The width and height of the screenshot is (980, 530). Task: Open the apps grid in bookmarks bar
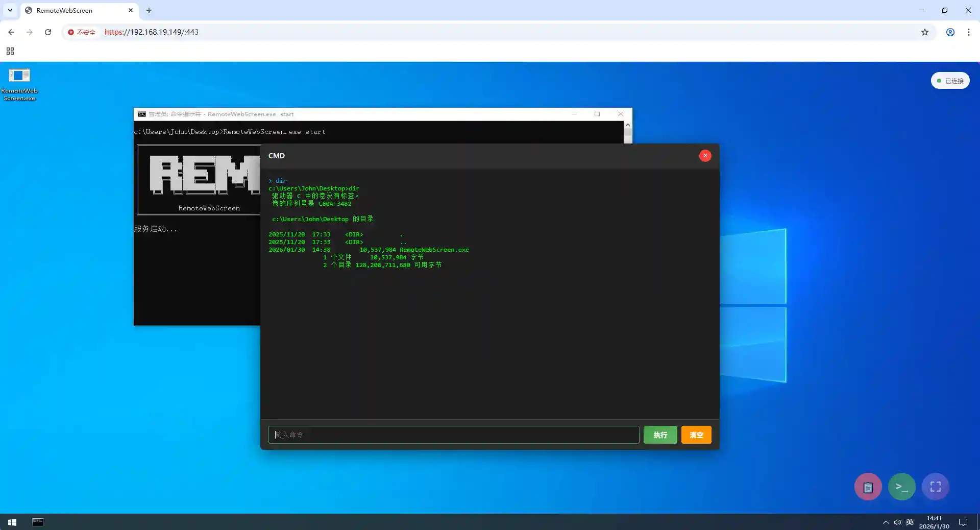click(x=10, y=51)
